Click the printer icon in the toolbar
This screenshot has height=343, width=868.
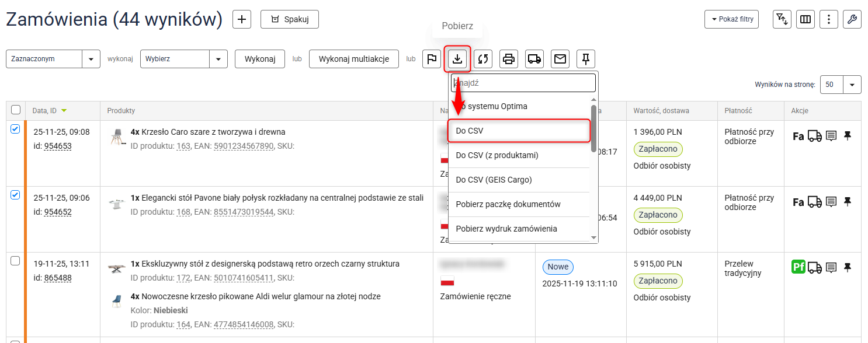click(509, 59)
